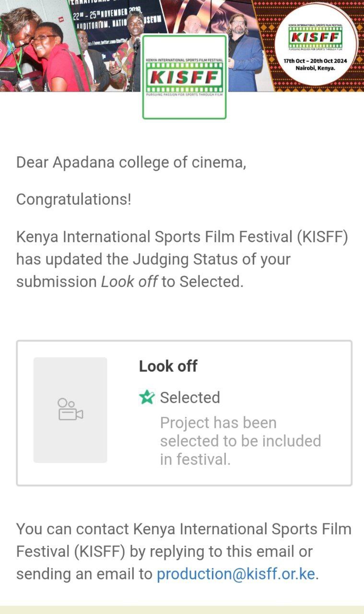Open the production@kisff.or.ke email link
Screen dimensions: 364x614
point(236,574)
